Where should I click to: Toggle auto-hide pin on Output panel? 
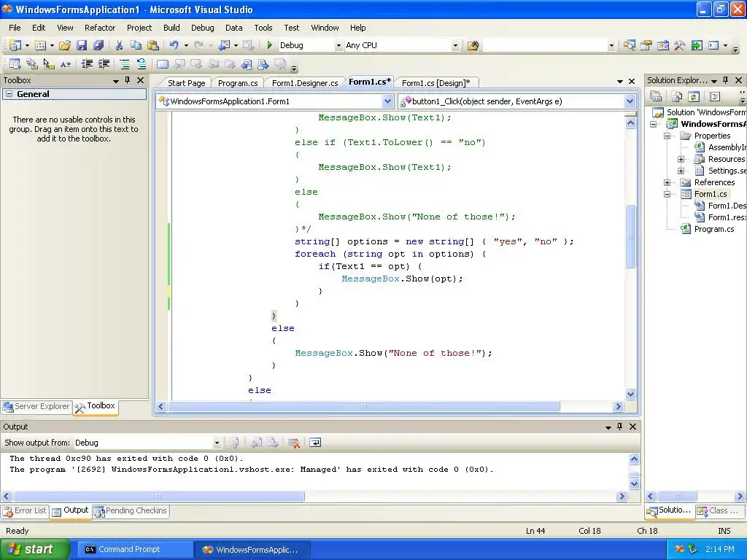pyautogui.click(x=619, y=427)
